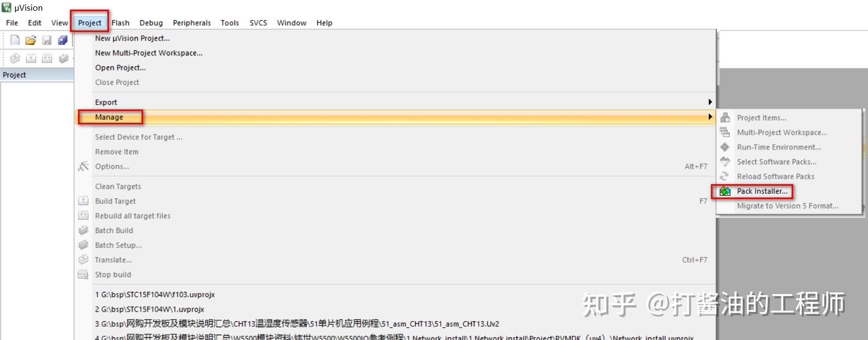
Task: Open the Debug menu
Action: (151, 23)
